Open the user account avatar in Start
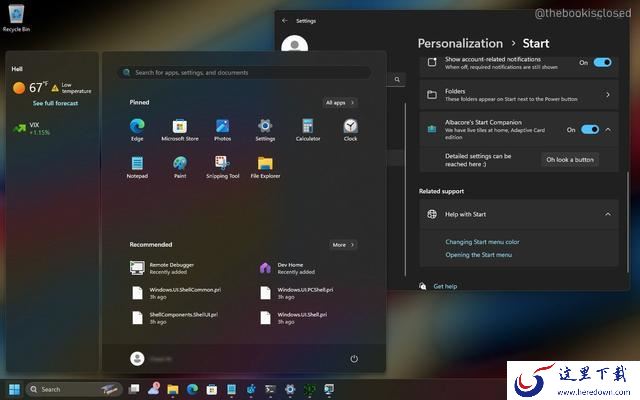Image resolution: width=640 pixels, height=400 pixels. point(137,359)
